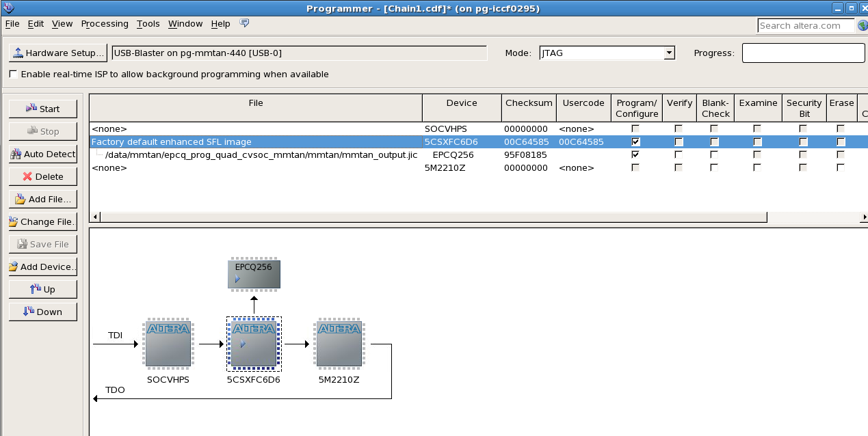The image size is (868, 436).
Task: Toggle Verify checkbox for EPCQ256 row
Action: [679, 154]
